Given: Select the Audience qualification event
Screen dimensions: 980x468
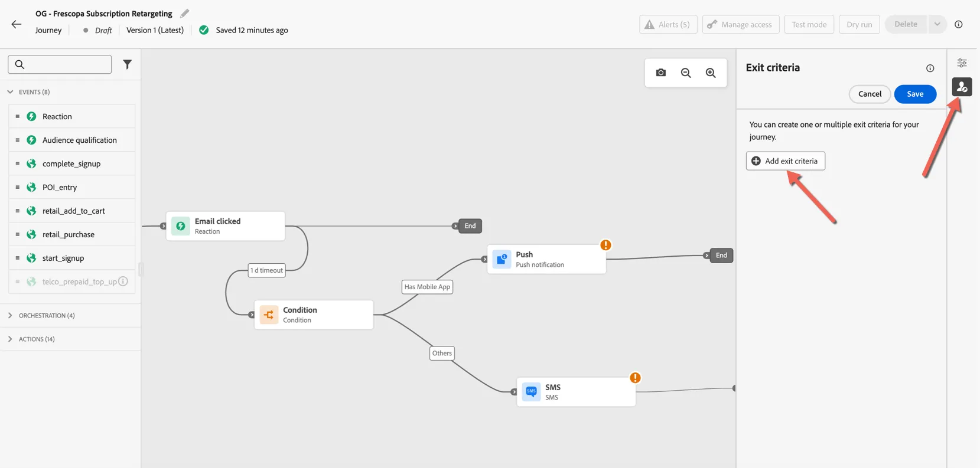Looking at the screenshot, I should click(x=71, y=140).
